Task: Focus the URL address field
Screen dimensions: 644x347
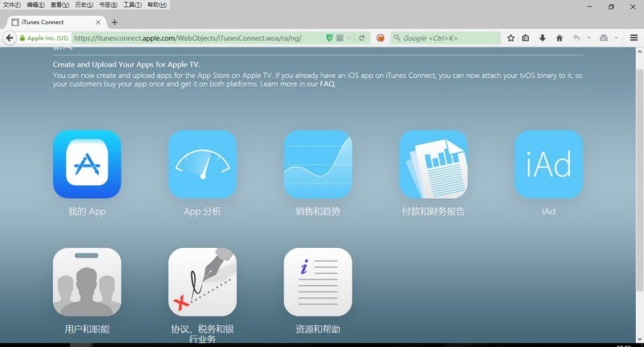Action: [x=199, y=38]
